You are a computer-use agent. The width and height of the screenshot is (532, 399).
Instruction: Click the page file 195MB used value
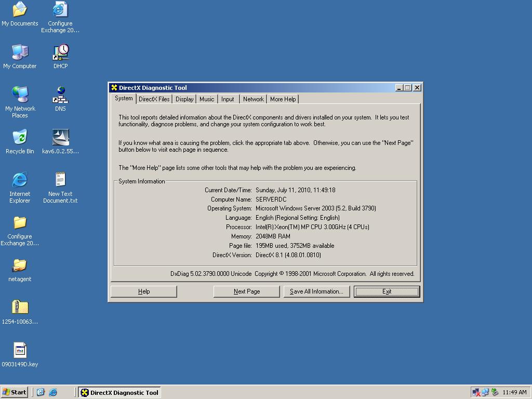point(295,246)
